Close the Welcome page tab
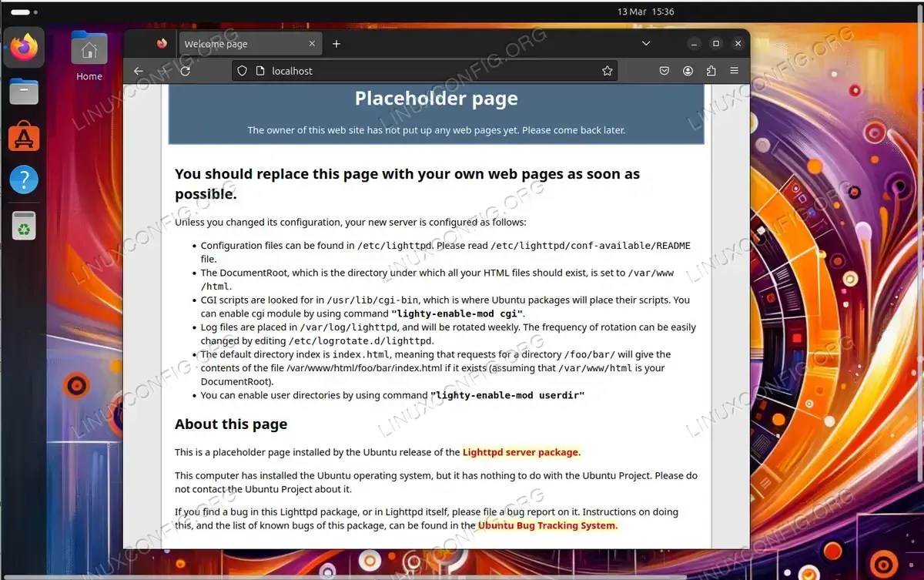The height and width of the screenshot is (580, 924). [312, 44]
